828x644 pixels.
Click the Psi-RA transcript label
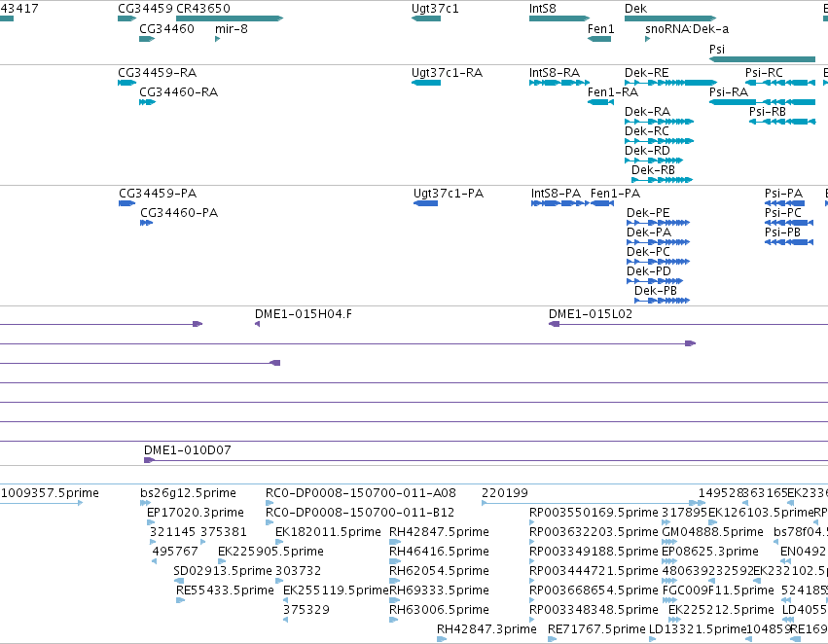[728, 91]
